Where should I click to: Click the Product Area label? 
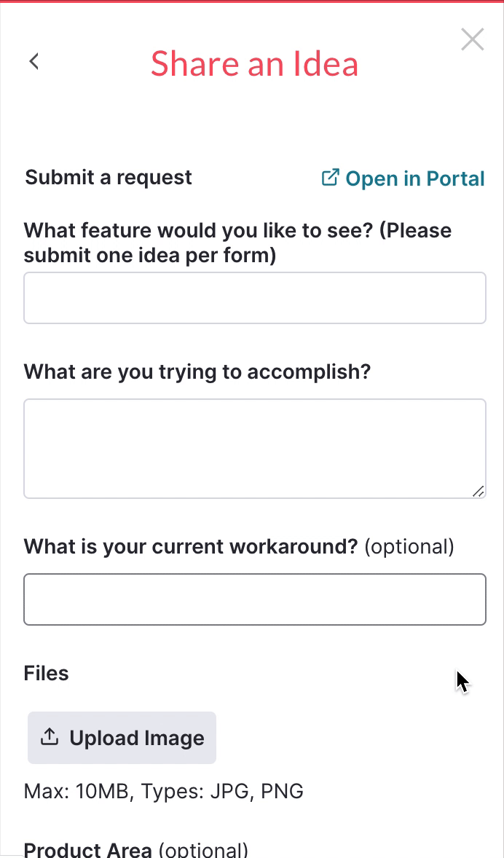point(88,850)
